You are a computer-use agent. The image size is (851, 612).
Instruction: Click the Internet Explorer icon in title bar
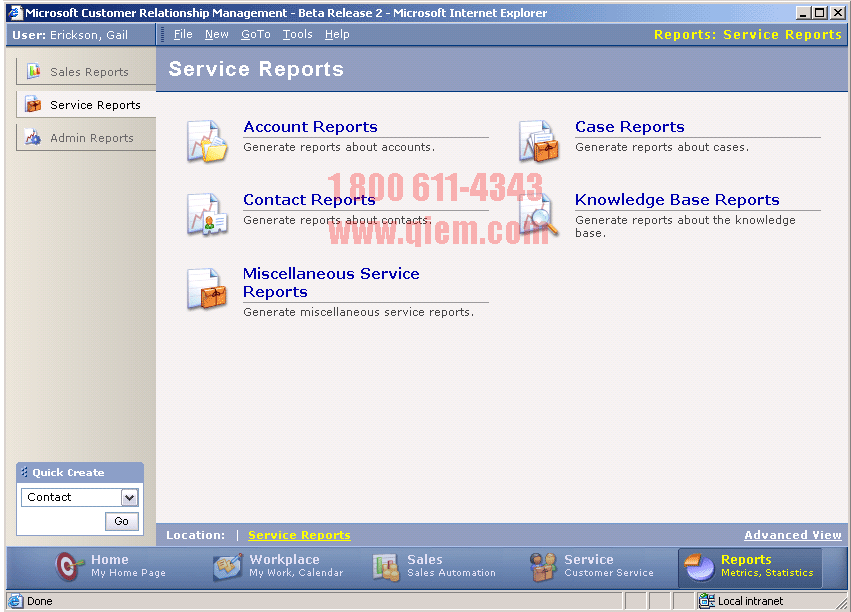click(15, 12)
